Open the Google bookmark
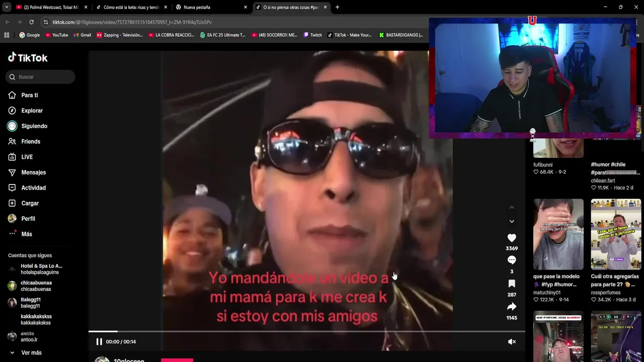The width and height of the screenshot is (644, 362). pos(29,35)
